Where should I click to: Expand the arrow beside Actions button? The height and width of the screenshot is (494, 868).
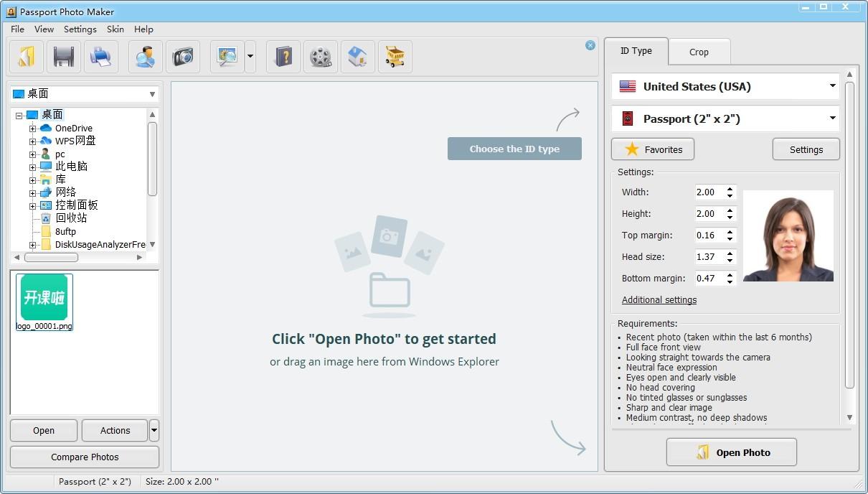pyautogui.click(x=154, y=431)
